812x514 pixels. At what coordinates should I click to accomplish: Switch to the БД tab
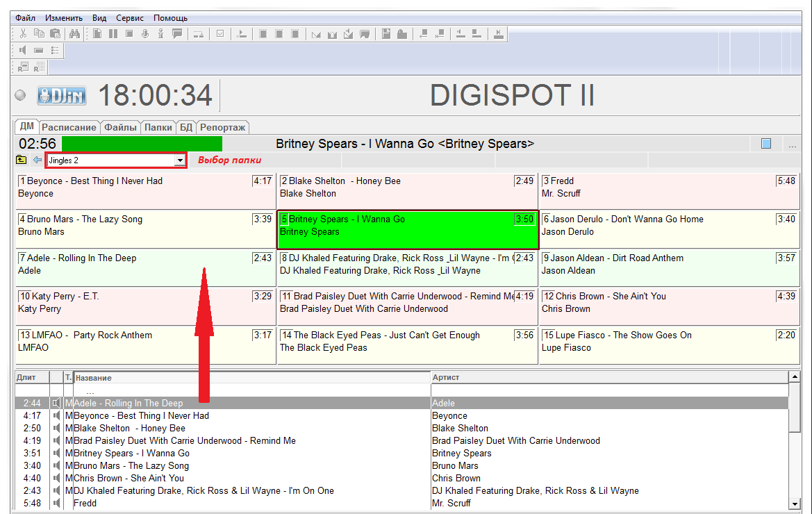pyautogui.click(x=186, y=127)
